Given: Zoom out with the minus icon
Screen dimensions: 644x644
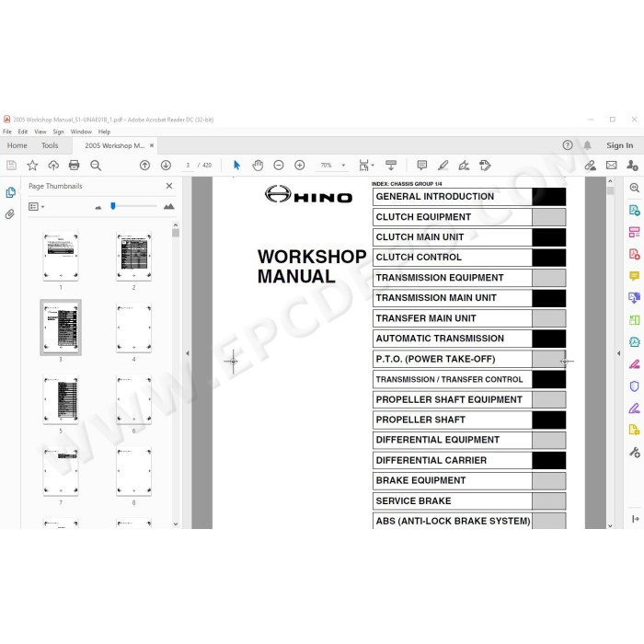Looking at the screenshot, I should pos(279,166).
